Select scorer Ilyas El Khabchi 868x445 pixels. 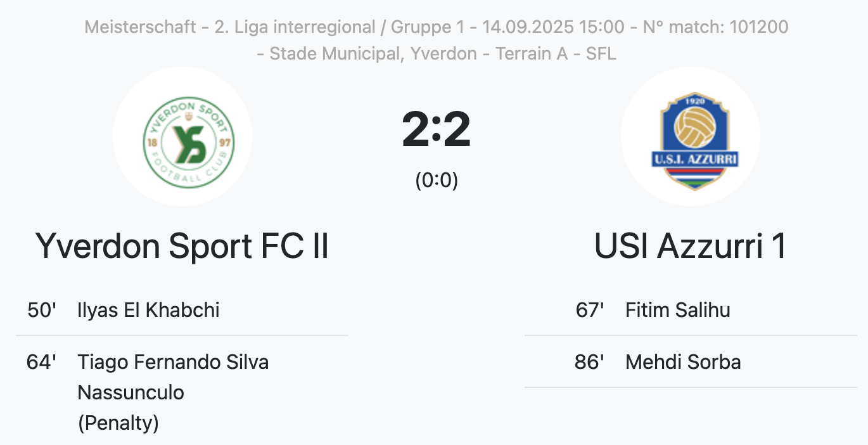click(148, 310)
